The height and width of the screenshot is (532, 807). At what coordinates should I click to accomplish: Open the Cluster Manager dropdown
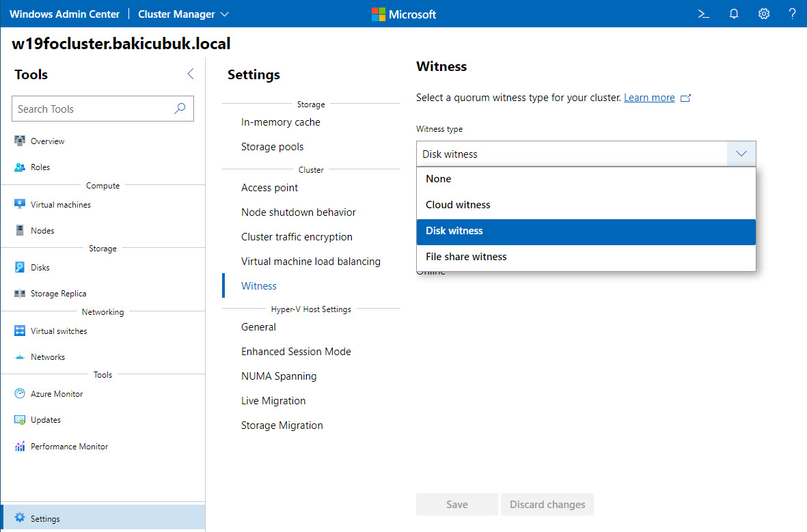point(183,14)
